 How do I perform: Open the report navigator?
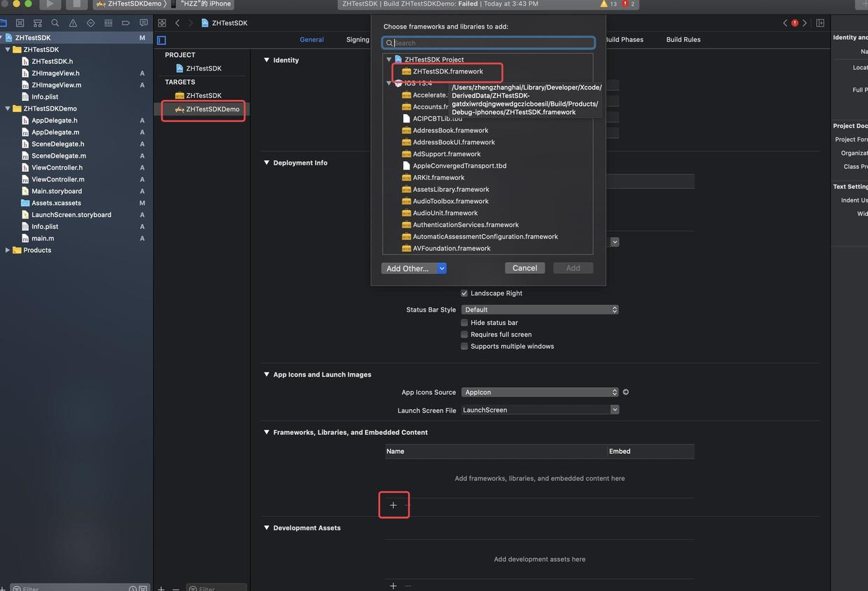coord(143,23)
